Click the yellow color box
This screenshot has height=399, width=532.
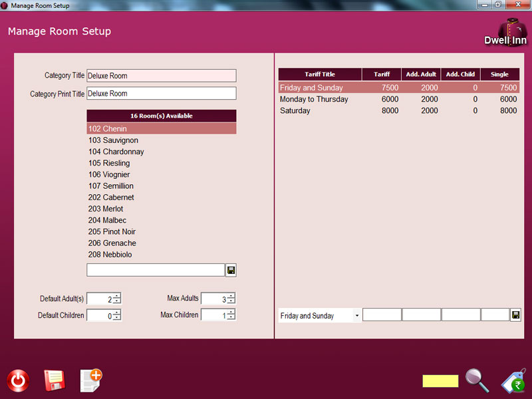(x=440, y=381)
